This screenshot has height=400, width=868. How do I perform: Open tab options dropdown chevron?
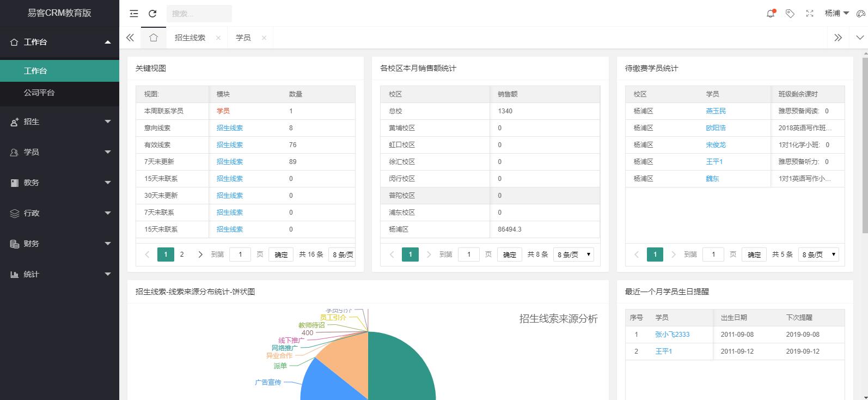[x=860, y=38]
